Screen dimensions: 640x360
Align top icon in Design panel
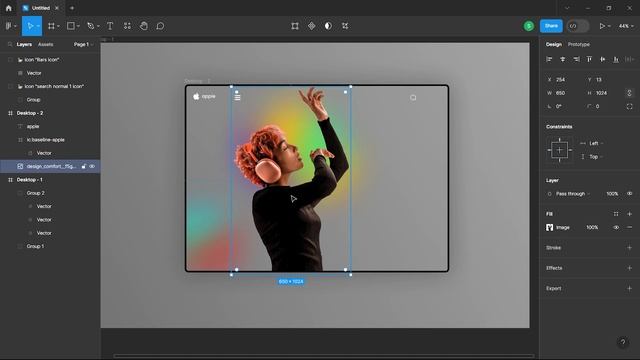click(589, 59)
